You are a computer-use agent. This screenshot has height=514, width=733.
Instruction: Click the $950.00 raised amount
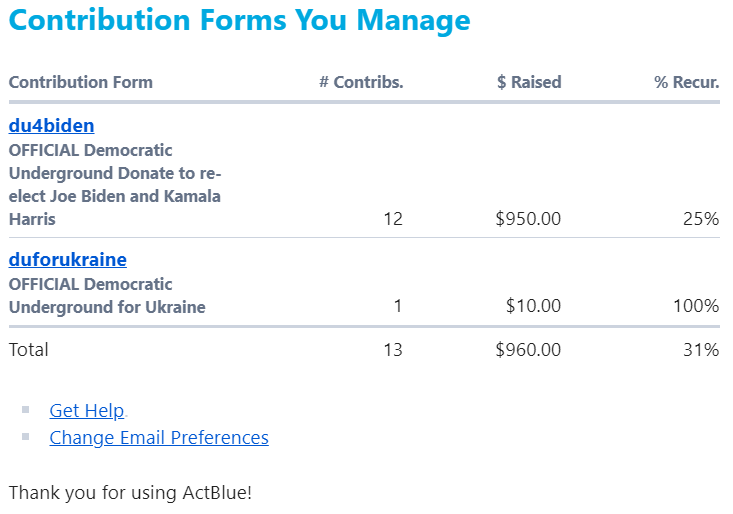[x=528, y=219]
